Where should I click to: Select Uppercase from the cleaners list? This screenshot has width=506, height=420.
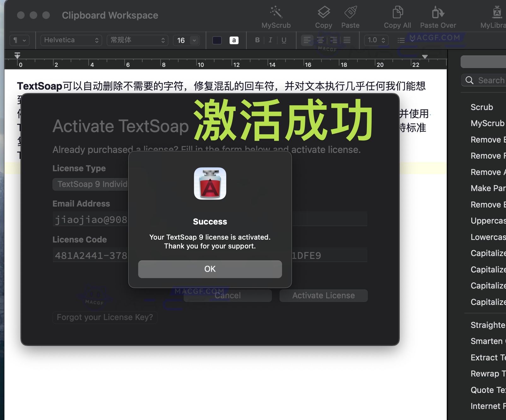click(x=488, y=221)
